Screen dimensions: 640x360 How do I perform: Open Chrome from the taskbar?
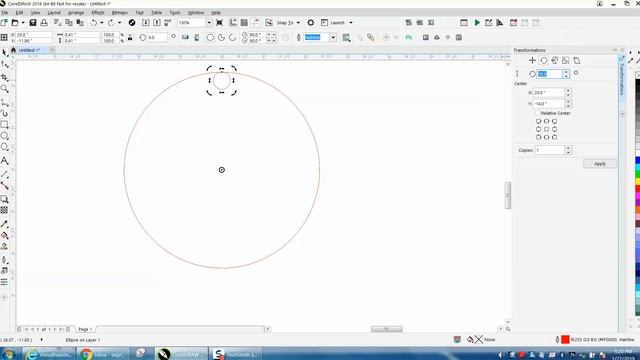point(103,354)
